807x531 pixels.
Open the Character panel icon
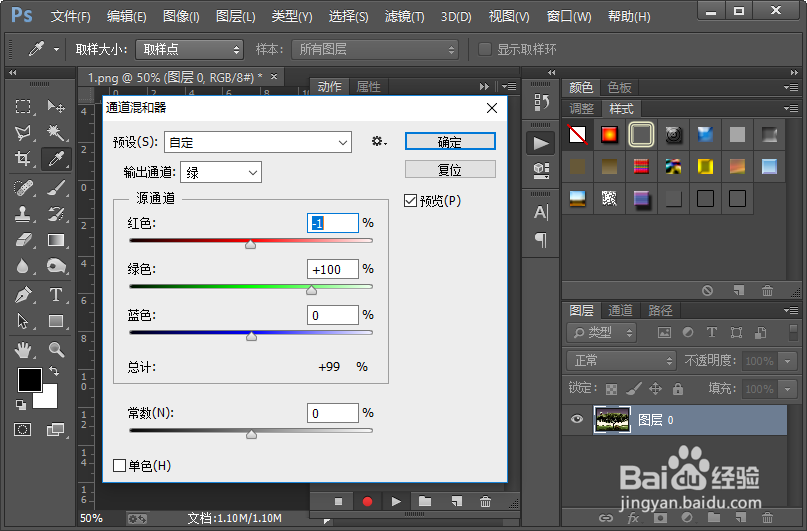(x=540, y=212)
